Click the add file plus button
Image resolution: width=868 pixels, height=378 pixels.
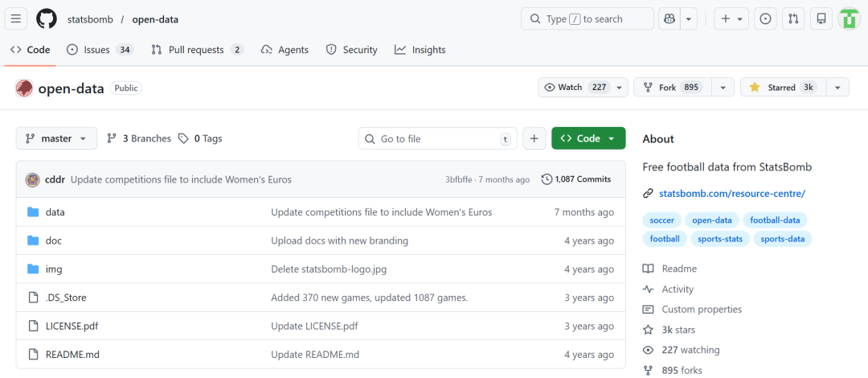pyautogui.click(x=534, y=138)
